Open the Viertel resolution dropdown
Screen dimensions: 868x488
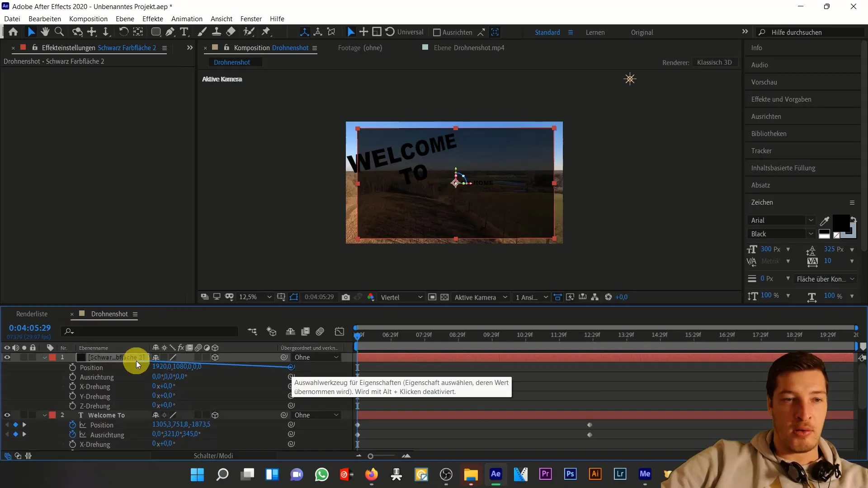point(401,297)
